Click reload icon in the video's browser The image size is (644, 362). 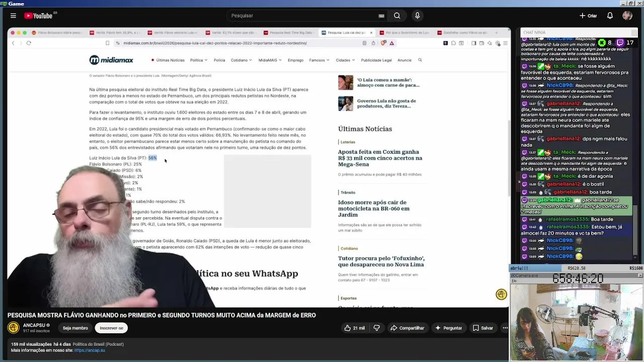29,43
